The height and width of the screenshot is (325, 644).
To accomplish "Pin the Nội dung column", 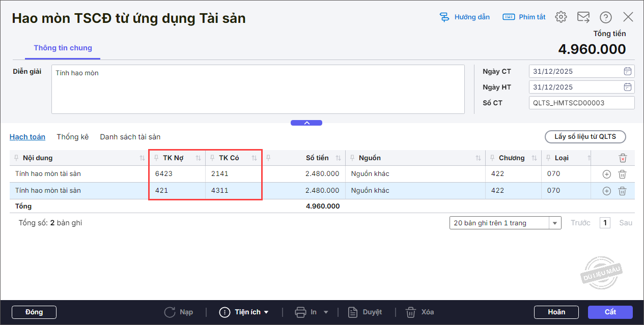I will [x=17, y=158].
